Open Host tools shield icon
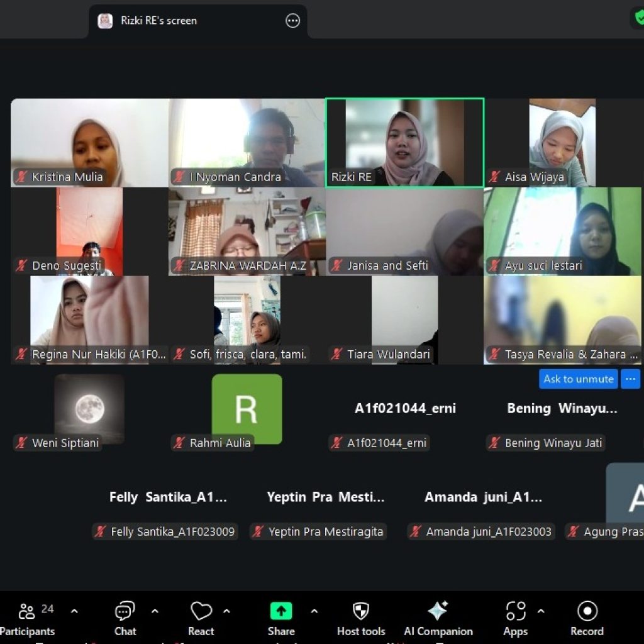Viewport: 644px width, 644px height. click(x=360, y=611)
